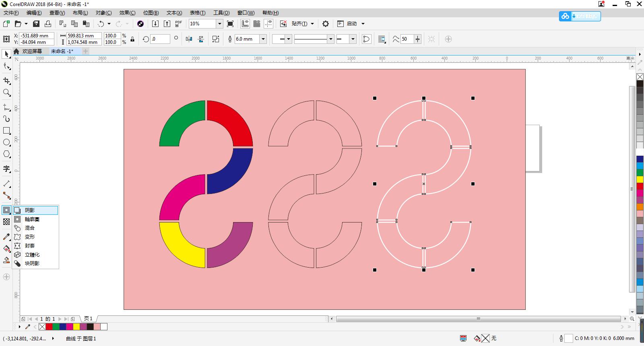Select the Text (字) tool
Image resolution: width=644 pixels, height=346 pixels.
[6, 169]
